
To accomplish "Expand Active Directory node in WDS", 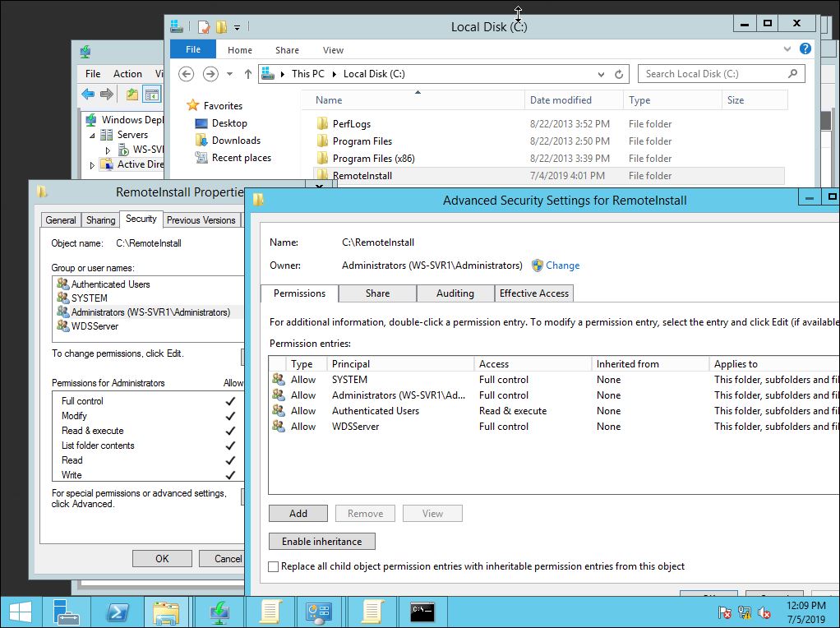I will pyautogui.click(x=92, y=165).
